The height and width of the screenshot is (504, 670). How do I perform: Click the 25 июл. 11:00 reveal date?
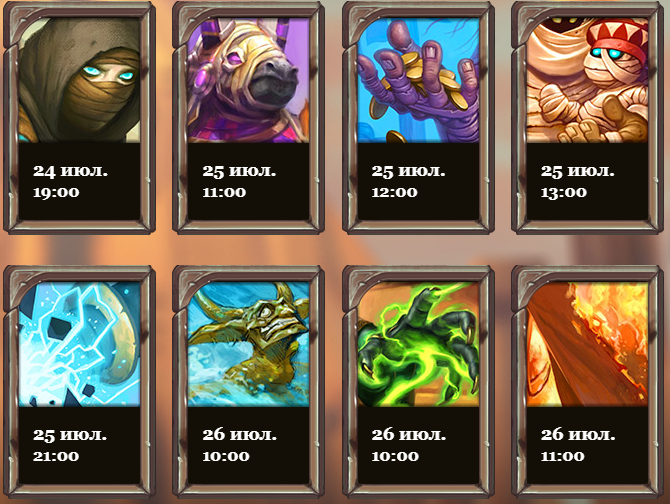[239, 182]
